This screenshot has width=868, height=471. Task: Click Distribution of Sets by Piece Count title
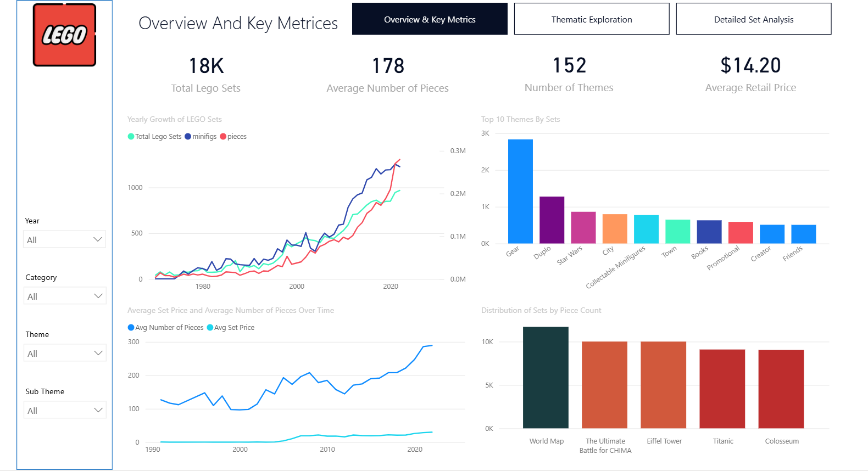(x=541, y=310)
